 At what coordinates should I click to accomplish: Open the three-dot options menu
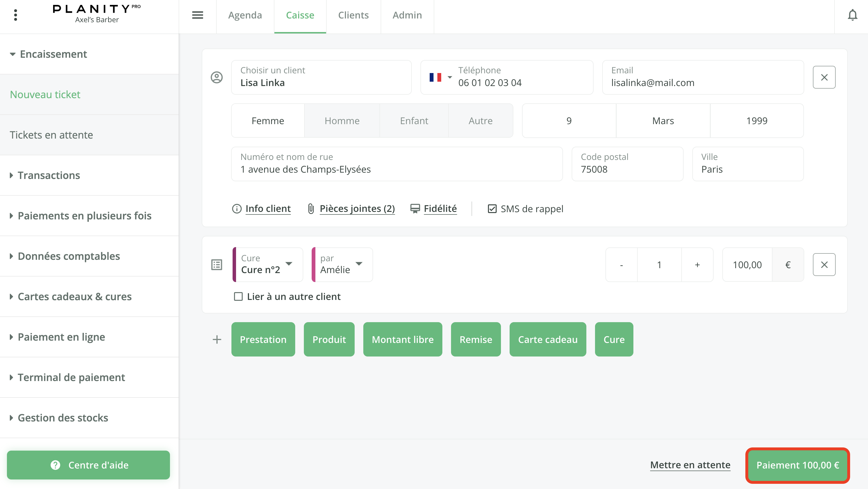pyautogui.click(x=16, y=15)
